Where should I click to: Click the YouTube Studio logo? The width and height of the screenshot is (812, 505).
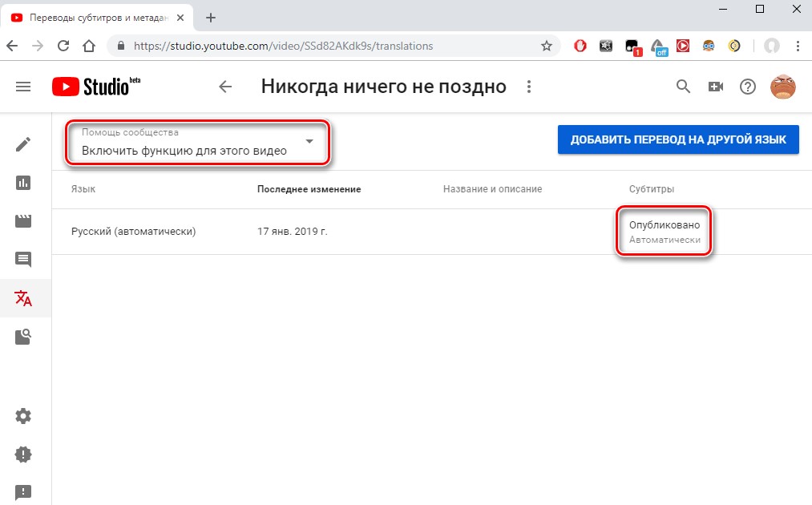click(x=90, y=87)
